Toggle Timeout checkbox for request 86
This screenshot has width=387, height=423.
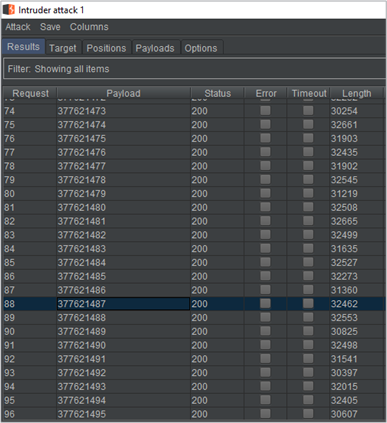coord(308,276)
